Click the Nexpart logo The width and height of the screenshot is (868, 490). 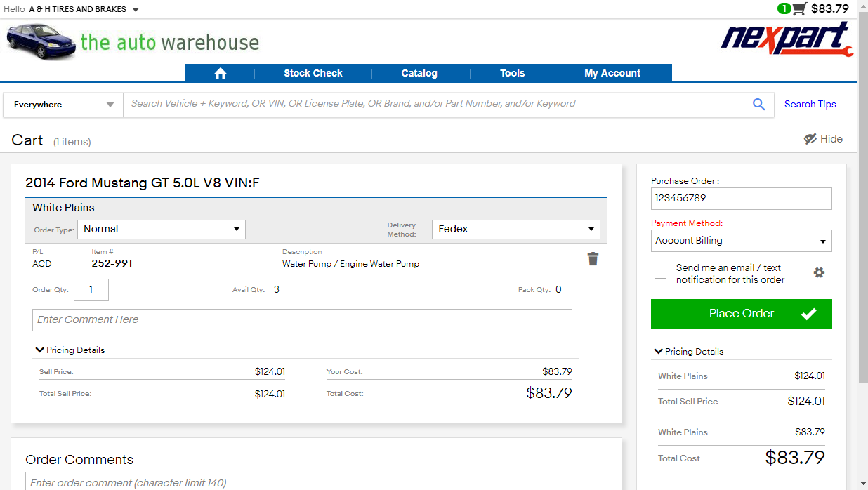787,39
